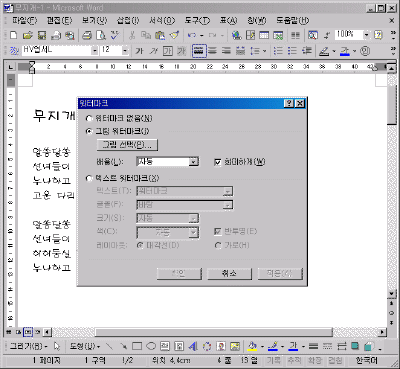The height and width of the screenshot is (369, 400).
Task: Toggle the 희미하게(W) checkbox
Action: [218, 162]
